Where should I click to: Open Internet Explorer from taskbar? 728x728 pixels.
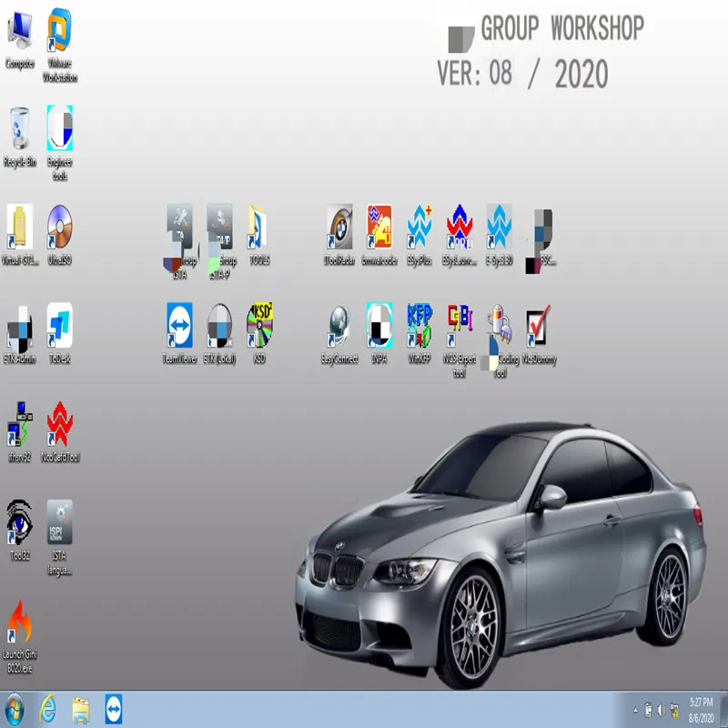48,710
